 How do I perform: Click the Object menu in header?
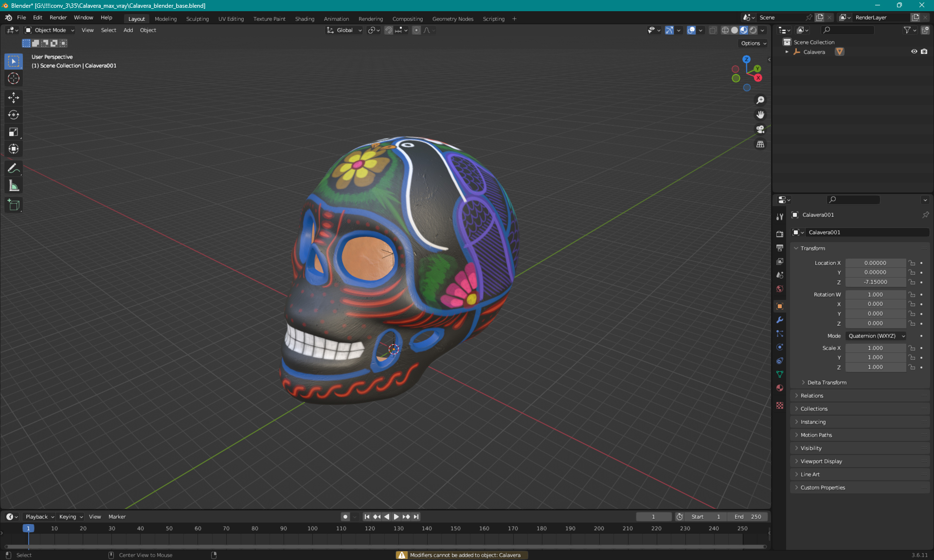point(148,30)
